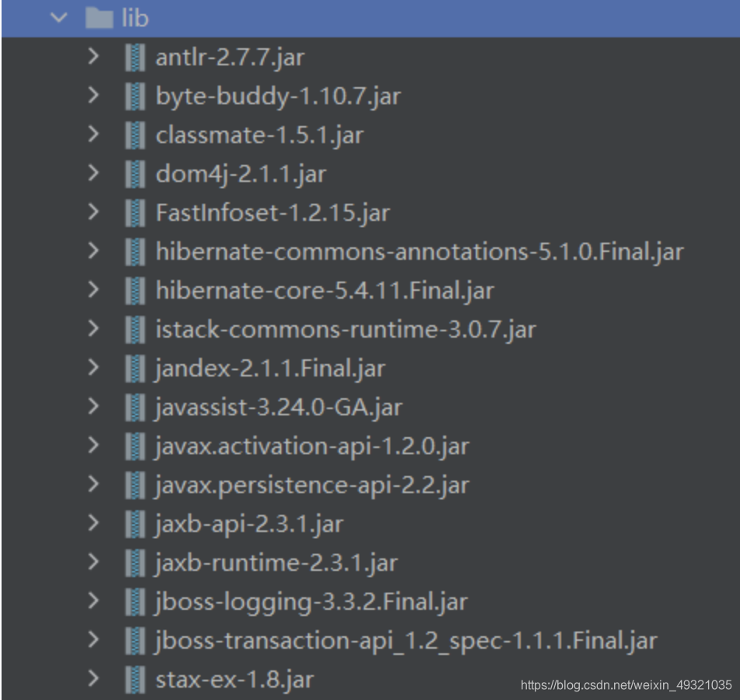Expand the jaxb-runtime-2.3.1.jar entry
740x700 pixels.
(93, 562)
